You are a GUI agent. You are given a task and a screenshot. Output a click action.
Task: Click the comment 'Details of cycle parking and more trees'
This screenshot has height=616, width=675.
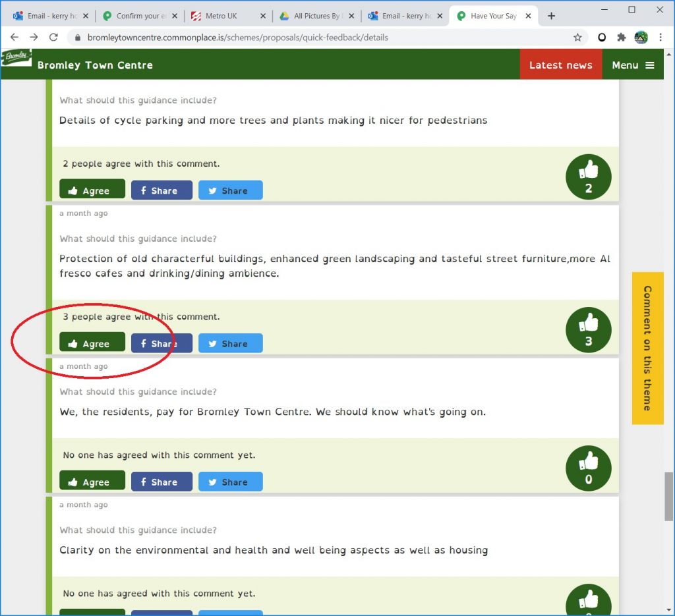tap(274, 121)
